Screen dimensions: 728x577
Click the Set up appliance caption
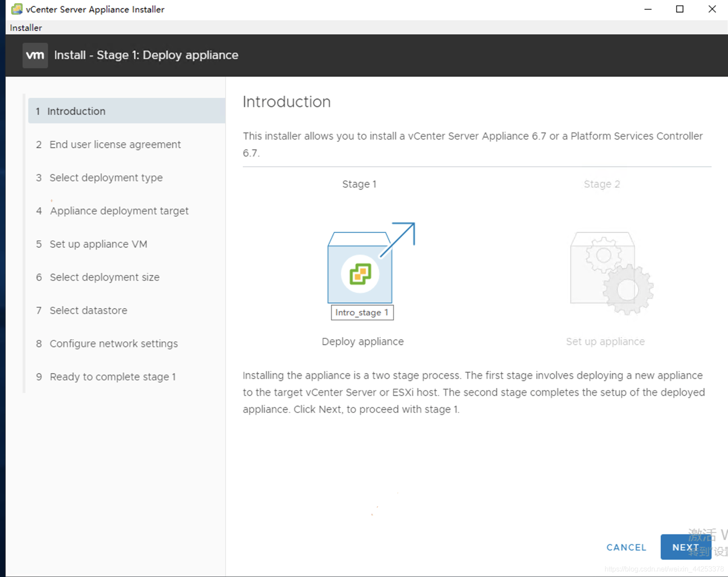pos(605,342)
